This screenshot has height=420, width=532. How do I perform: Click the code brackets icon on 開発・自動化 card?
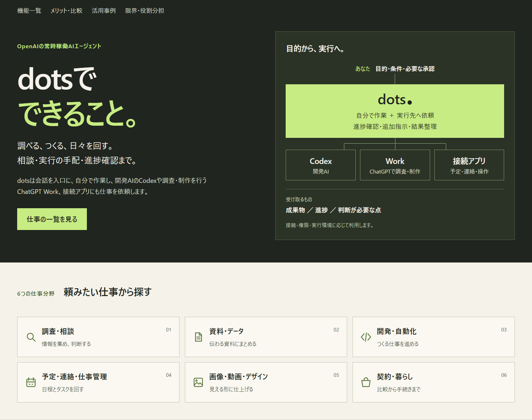click(x=366, y=337)
